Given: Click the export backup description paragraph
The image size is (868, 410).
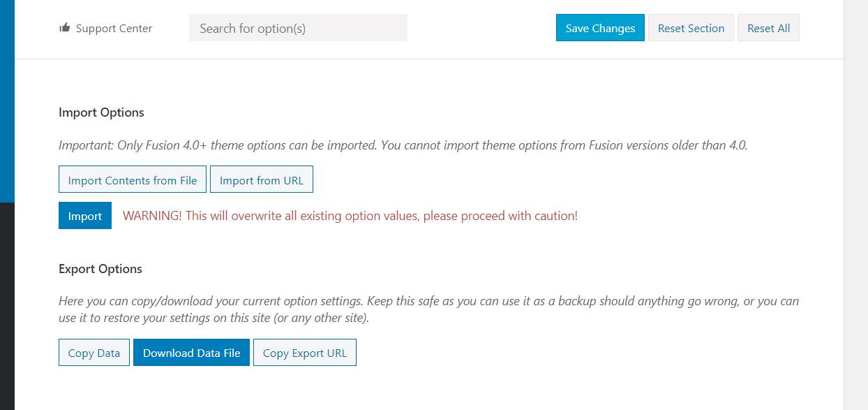Looking at the screenshot, I should point(429,309).
